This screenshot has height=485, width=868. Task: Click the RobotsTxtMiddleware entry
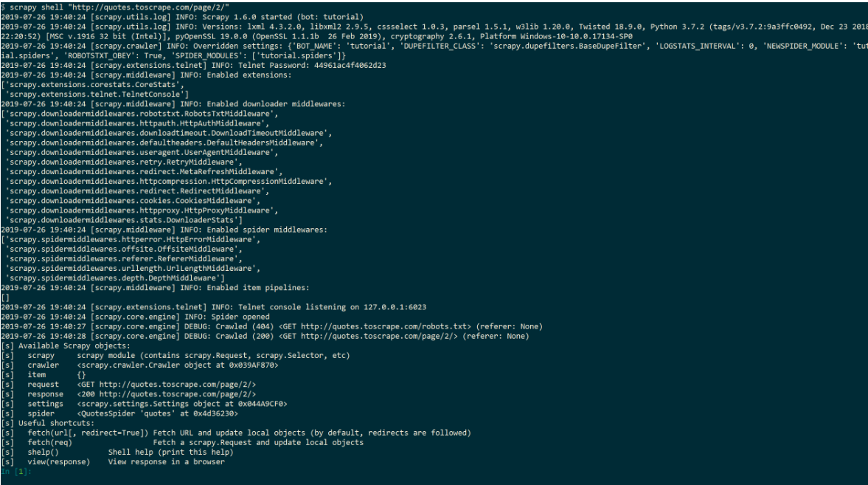click(142, 114)
